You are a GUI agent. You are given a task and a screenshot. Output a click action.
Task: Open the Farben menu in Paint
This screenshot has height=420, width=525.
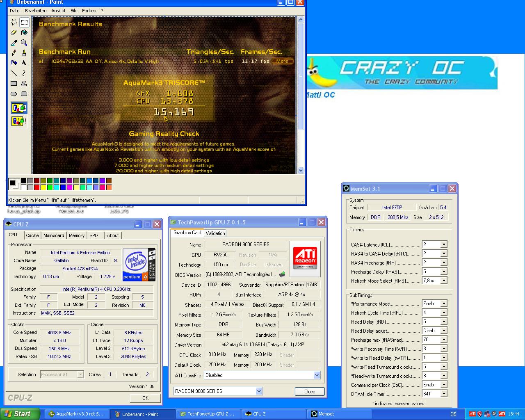click(x=89, y=11)
